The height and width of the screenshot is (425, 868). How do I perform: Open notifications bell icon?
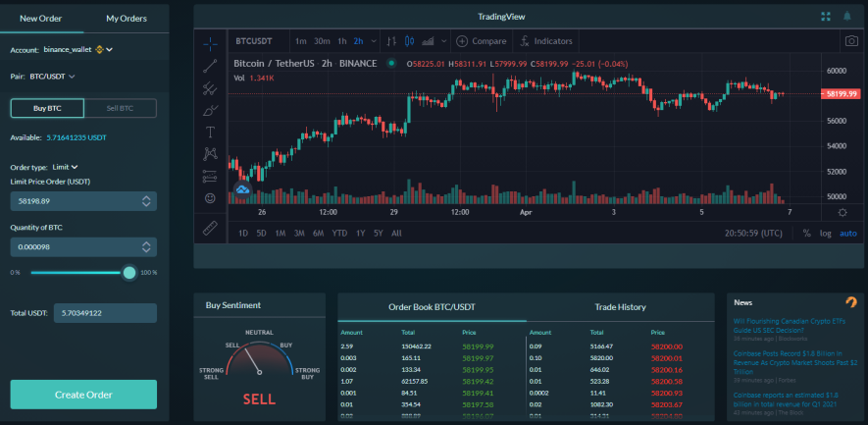(847, 16)
